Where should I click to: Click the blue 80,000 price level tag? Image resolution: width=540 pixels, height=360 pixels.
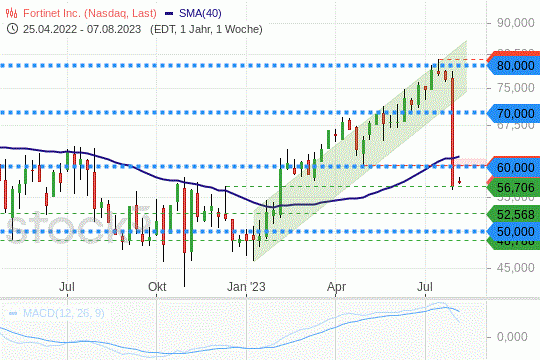(514, 65)
